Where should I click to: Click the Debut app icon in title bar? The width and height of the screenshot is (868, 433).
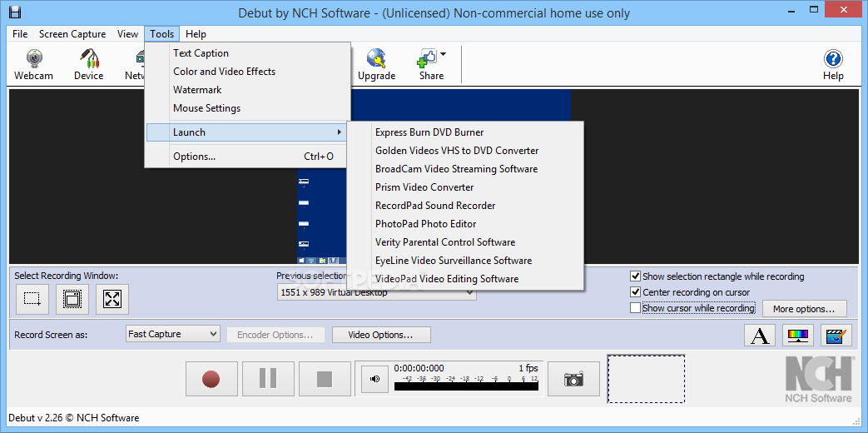(16, 12)
